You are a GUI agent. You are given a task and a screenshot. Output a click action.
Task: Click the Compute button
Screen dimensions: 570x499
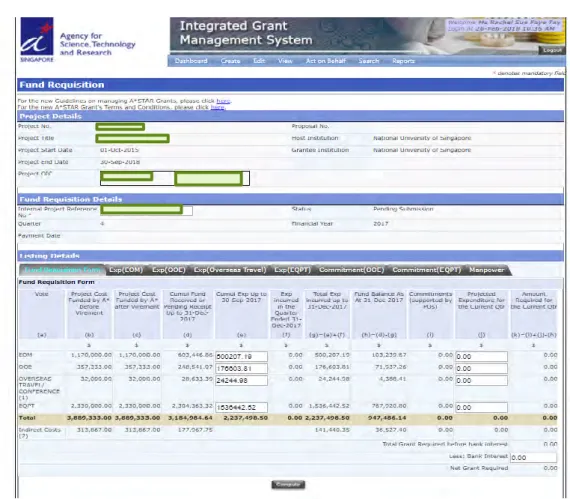[288, 484]
